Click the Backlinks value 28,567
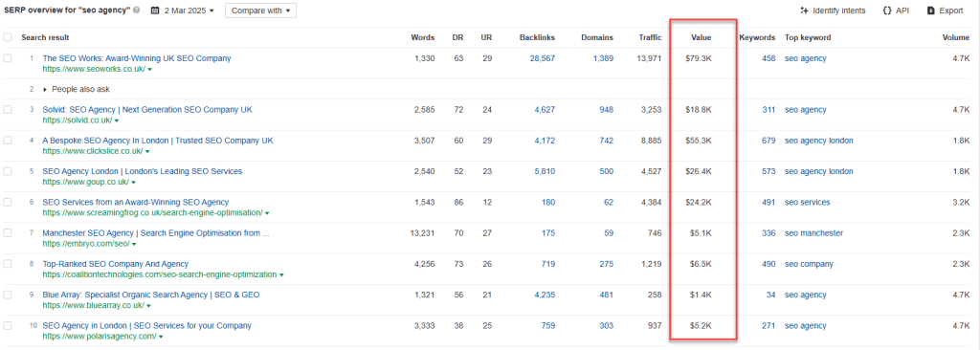Screen dimensions: 980x350 (542, 58)
